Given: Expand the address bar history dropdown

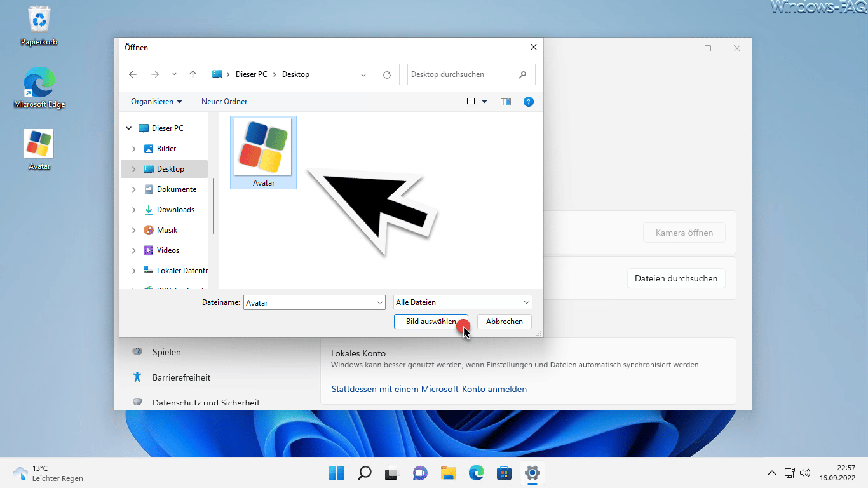Looking at the screenshot, I should (x=363, y=74).
